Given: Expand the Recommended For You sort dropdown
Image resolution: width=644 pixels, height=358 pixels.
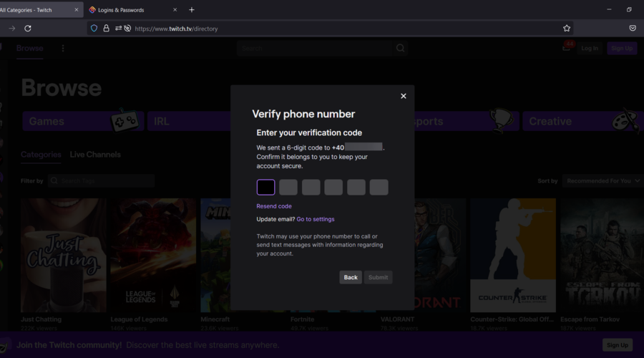Looking at the screenshot, I should (603, 180).
